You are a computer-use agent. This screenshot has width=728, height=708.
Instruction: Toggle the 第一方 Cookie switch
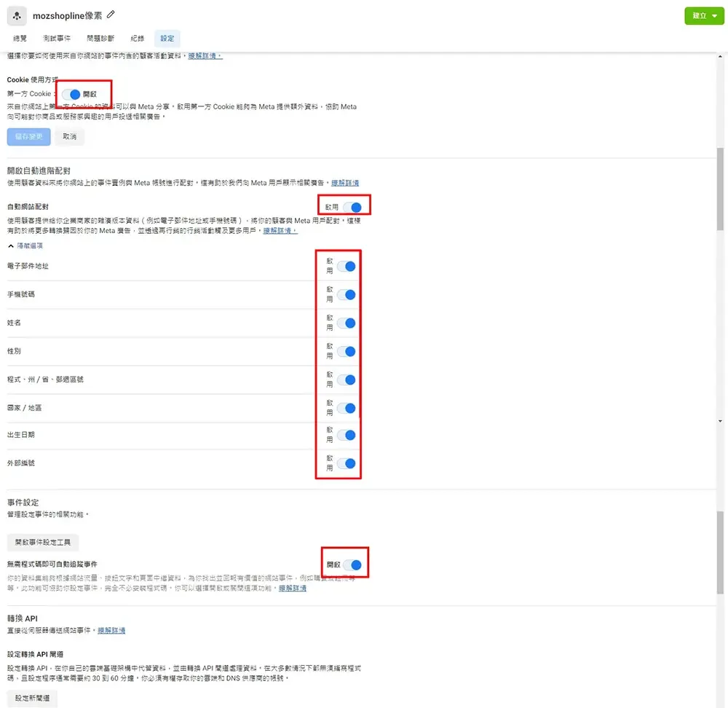71,94
